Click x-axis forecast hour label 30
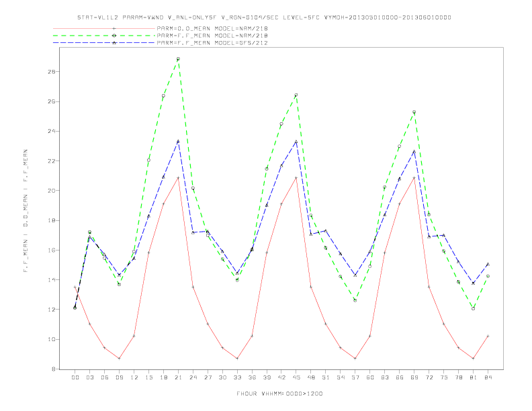532x411 pixels. tap(222, 377)
